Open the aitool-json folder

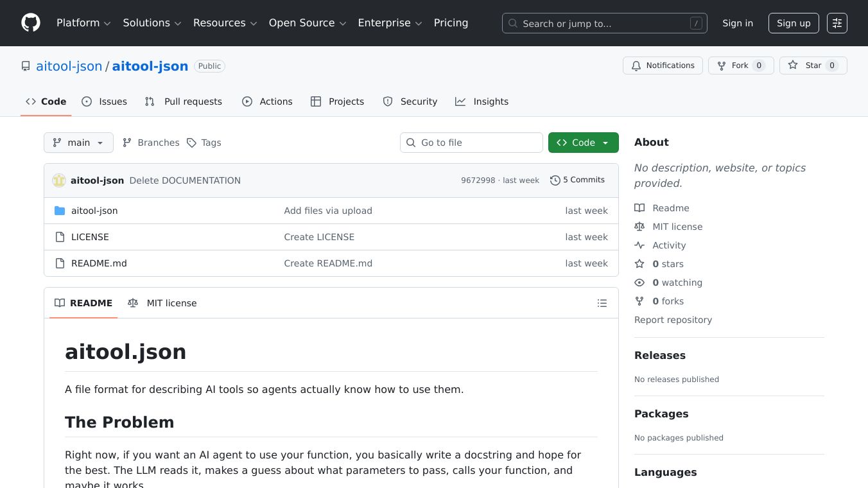94,211
